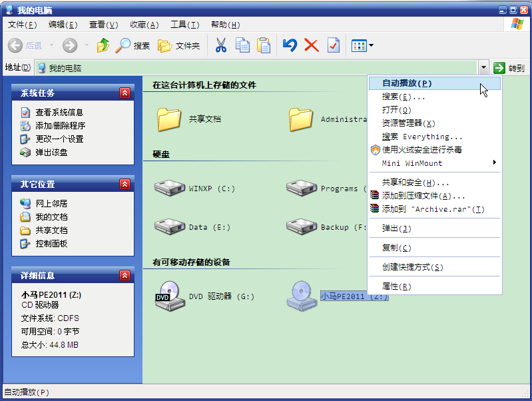
Task: Choose 自动播放(P) in context menu
Action: 435,83
